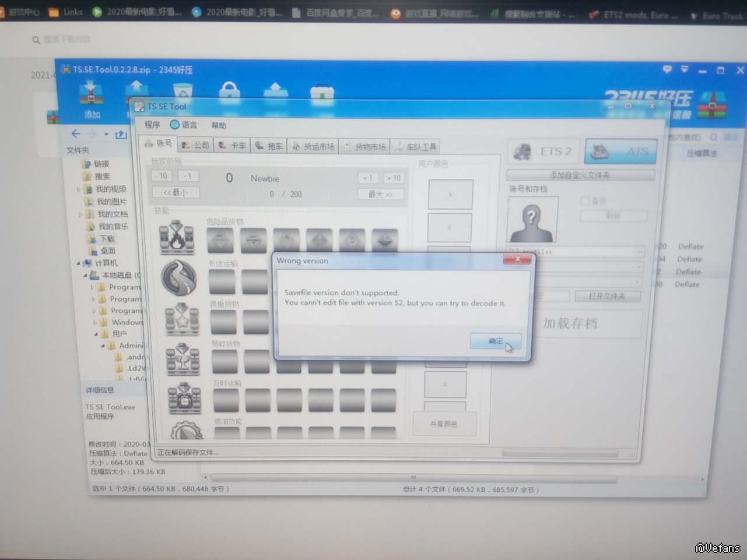The image size is (747, 560).
Task: Close the Wrong version dialog
Action: point(517,259)
